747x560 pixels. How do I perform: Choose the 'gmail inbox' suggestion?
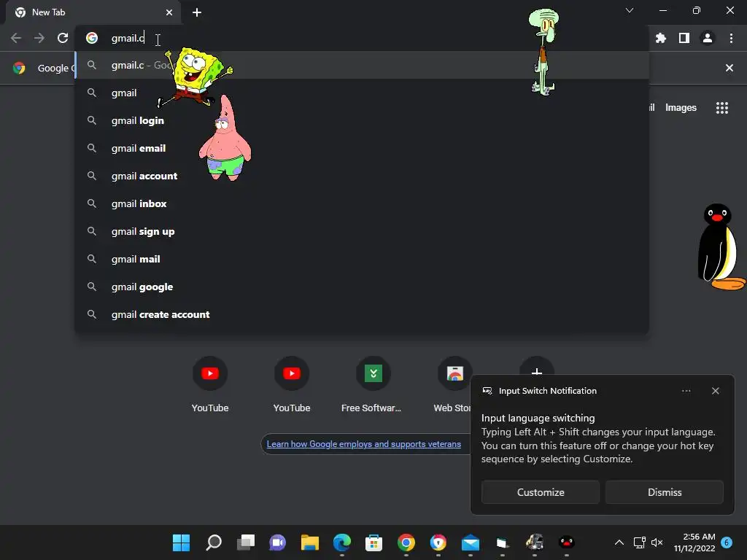362,204
